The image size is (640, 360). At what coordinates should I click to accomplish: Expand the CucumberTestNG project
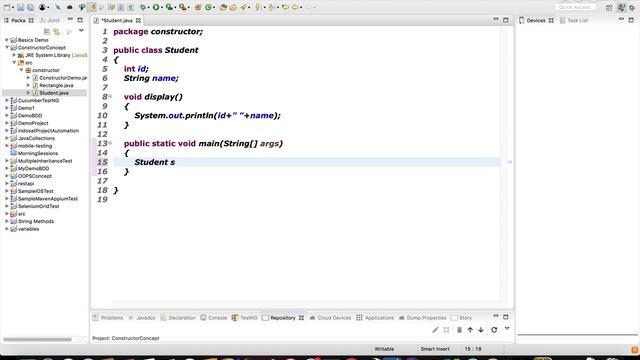coord(7,100)
